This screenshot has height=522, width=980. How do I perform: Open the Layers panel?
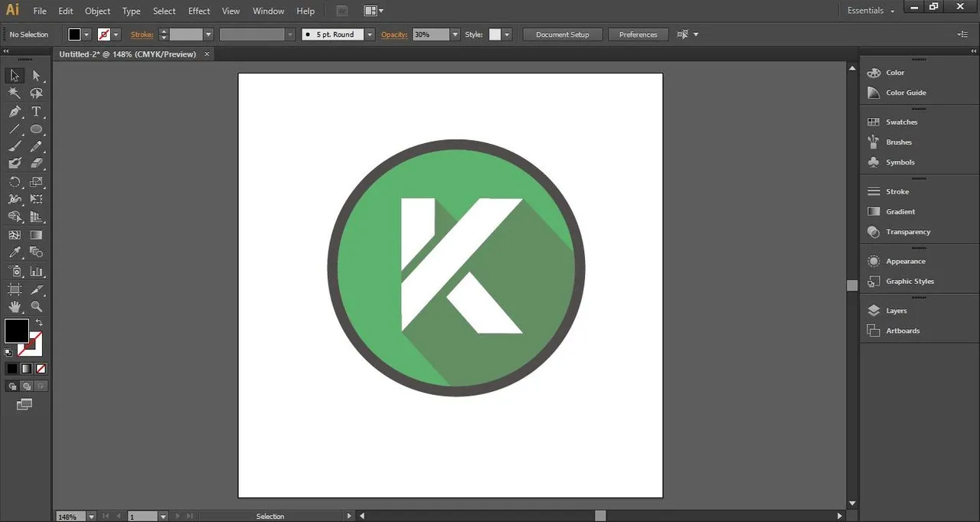coord(896,311)
